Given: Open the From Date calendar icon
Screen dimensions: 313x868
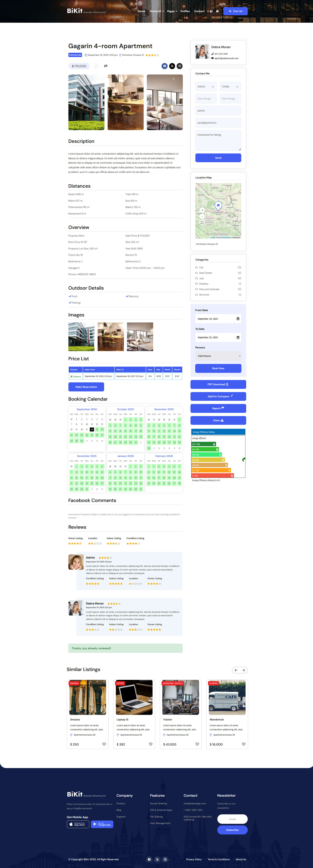Looking at the screenshot, I should pos(238,319).
